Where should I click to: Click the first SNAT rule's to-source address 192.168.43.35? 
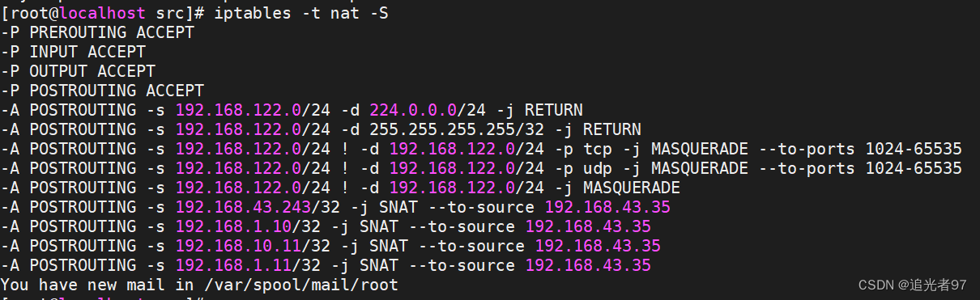coord(608,207)
